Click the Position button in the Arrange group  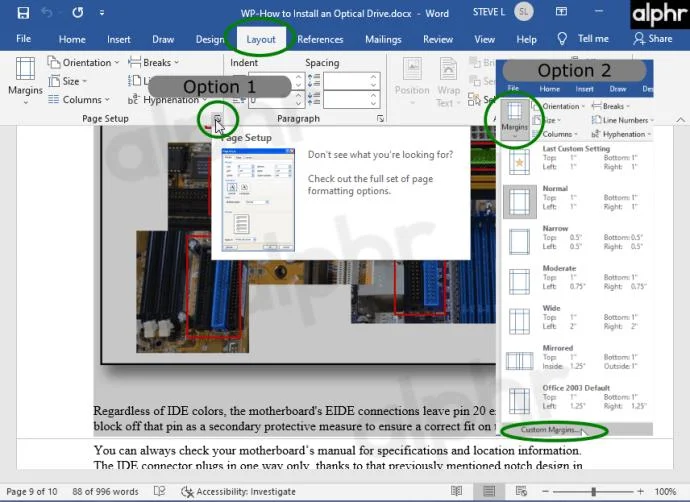point(412,82)
